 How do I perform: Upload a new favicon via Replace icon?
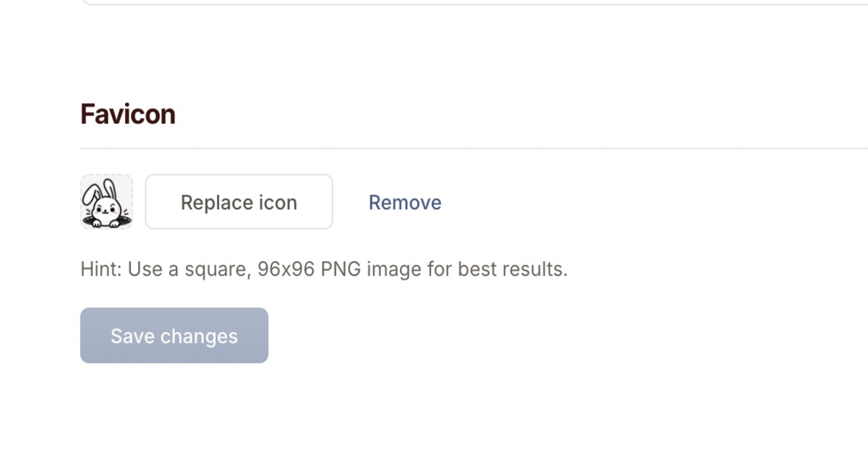239,202
